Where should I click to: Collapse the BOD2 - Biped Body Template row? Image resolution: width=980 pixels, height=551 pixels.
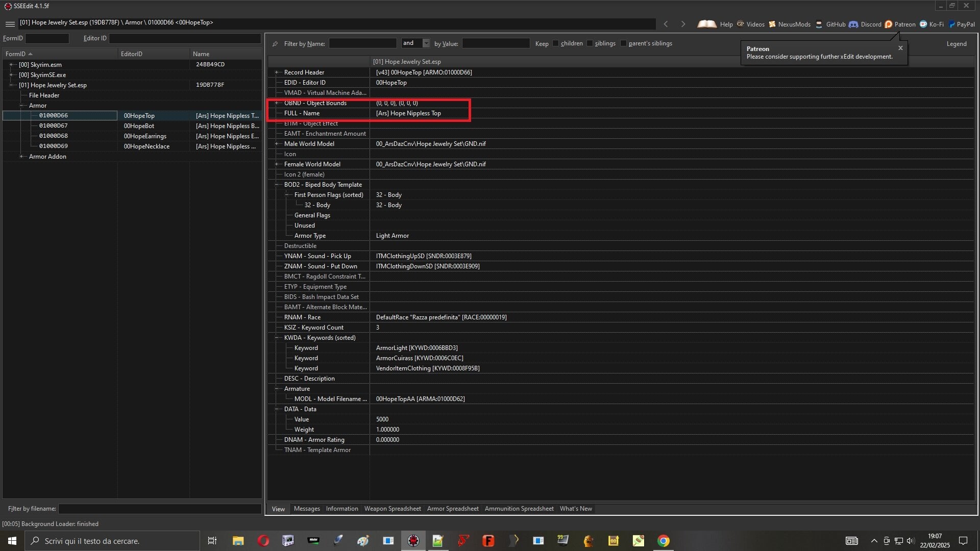[276, 185]
